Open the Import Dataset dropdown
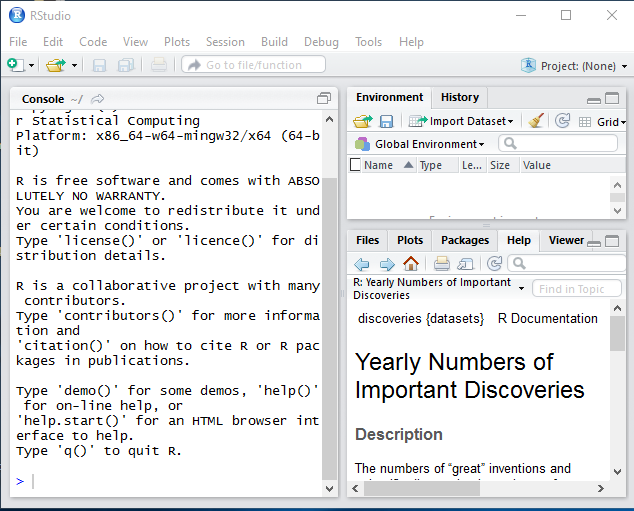 point(466,121)
